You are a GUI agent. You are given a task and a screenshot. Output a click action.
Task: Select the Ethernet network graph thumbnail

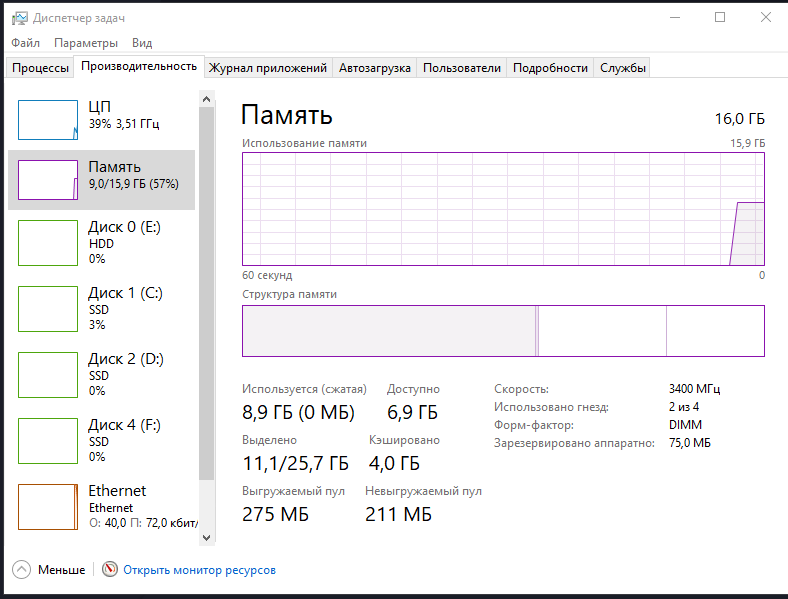48,506
